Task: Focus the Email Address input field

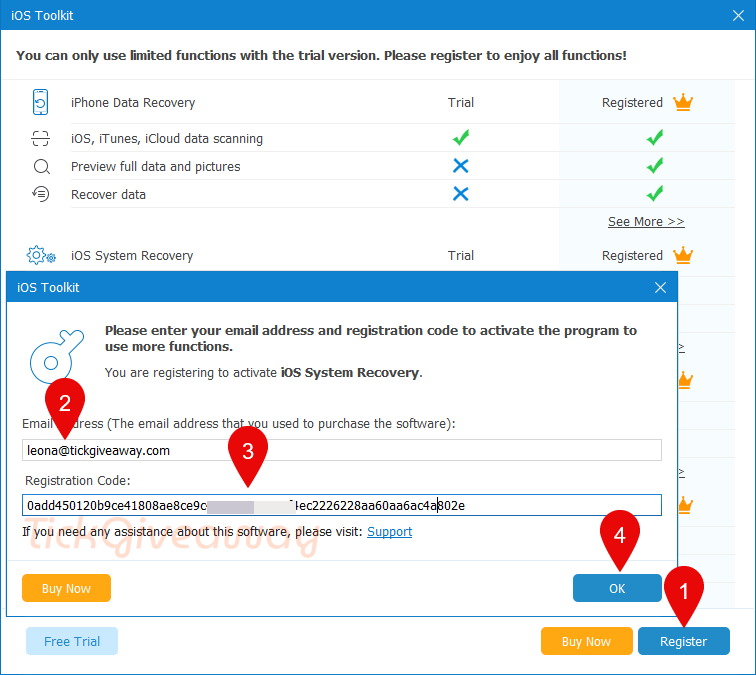Action: 342,450
